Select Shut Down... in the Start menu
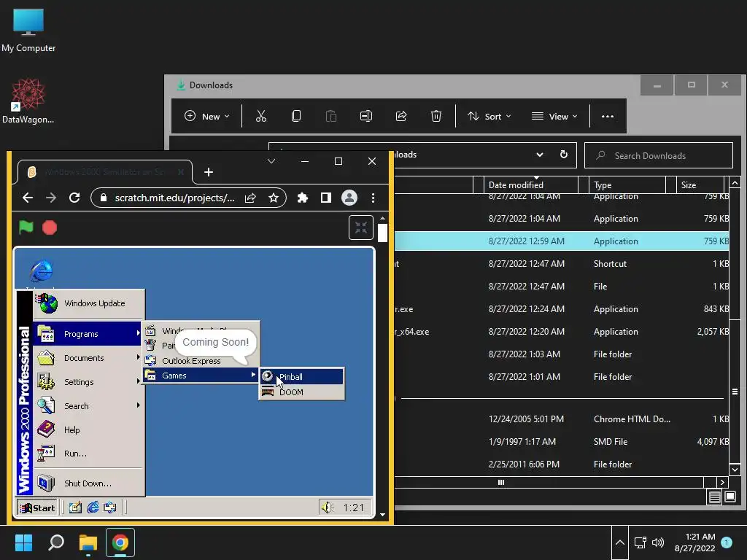Viewport: 747px width, 560px height. click(x=89, y=483)
